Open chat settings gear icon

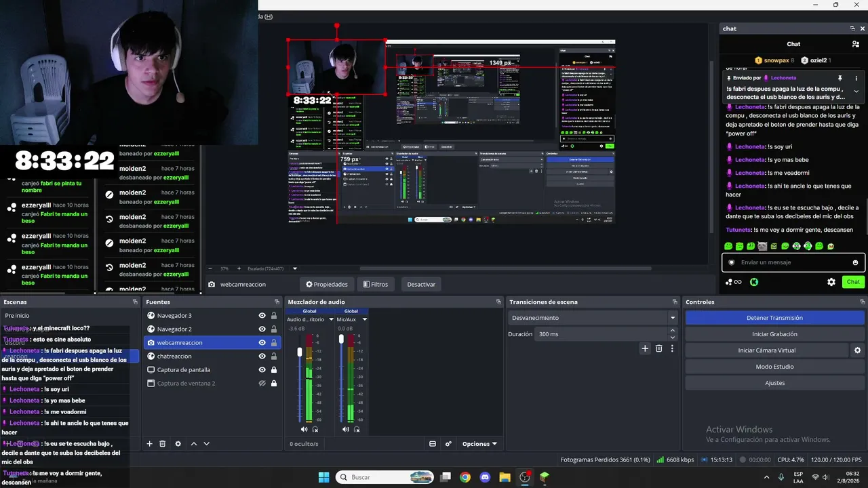(x=831, y=282)
